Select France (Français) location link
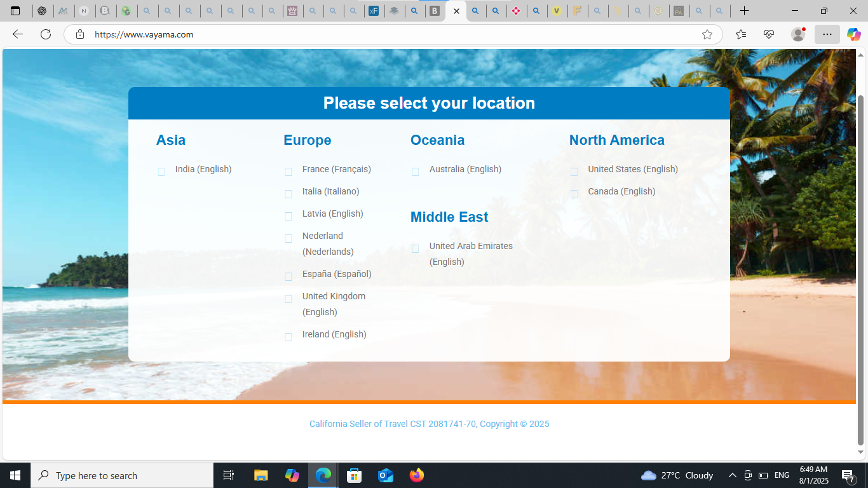This screenshot has width=868, height=488. (337, 169)
